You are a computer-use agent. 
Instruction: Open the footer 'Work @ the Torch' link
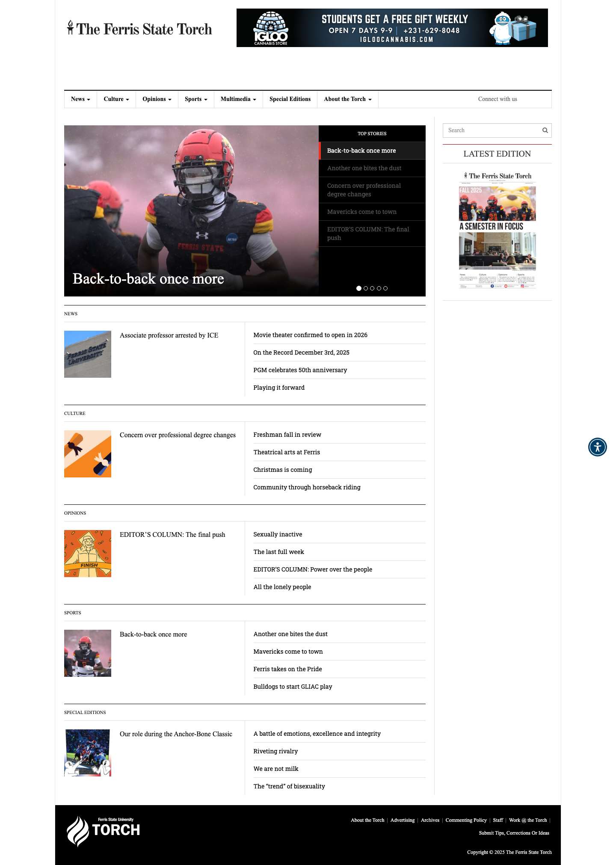[528, 820]
